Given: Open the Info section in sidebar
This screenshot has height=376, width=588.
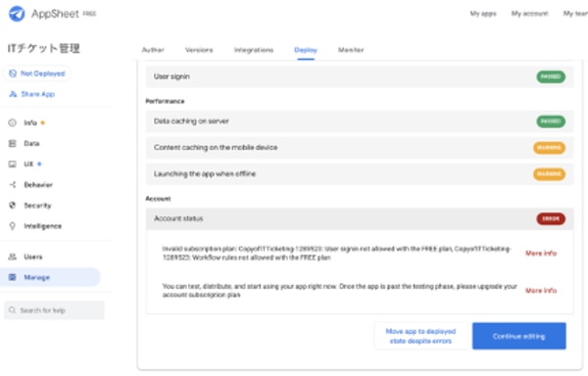Looking at the screenshot, I should pos(30,122).
